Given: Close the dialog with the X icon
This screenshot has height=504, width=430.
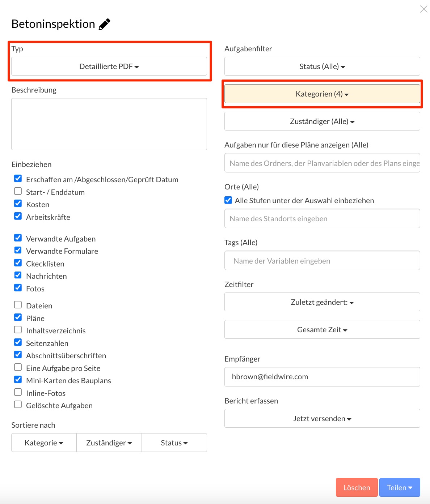Looking at the screenshot, I should (x=423, y=9).
